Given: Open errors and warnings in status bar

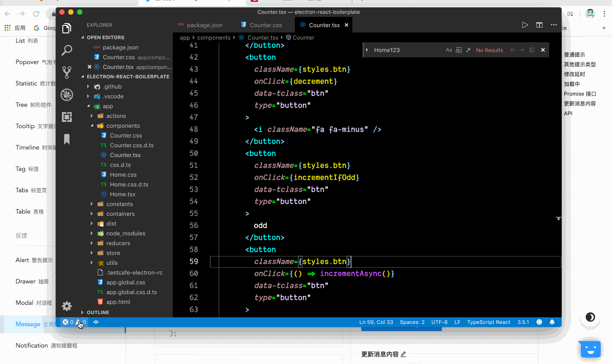Looking at the screenshot, I should tap(74, 322).
